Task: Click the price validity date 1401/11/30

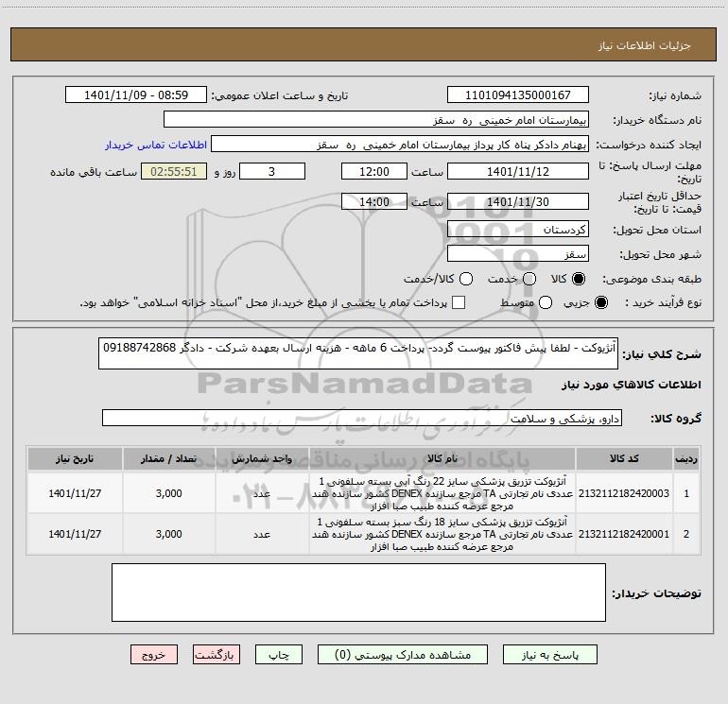Action: tap(518, 201)
